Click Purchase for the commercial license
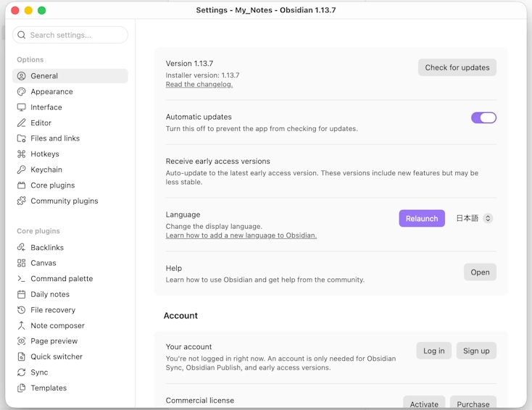The height and width of the screenshot is (410, 532). (473, 403)
